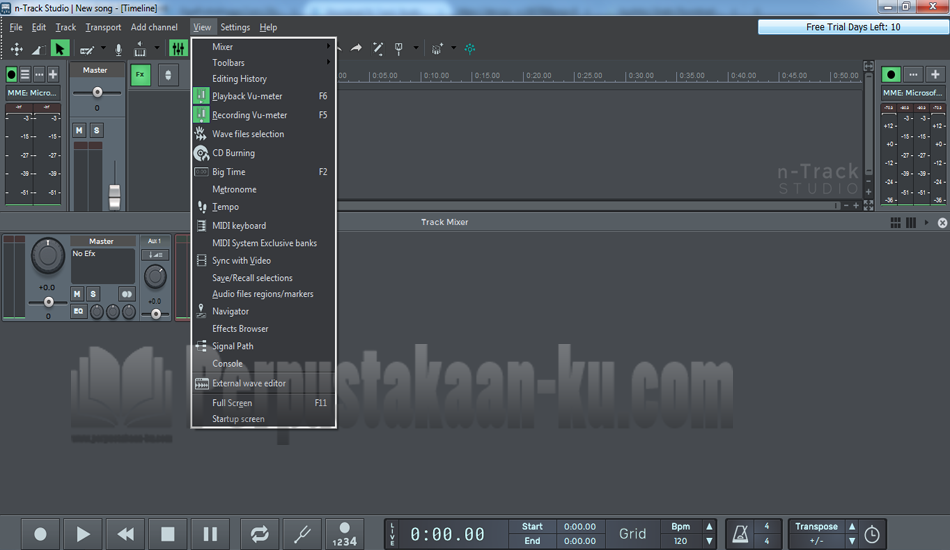This screenshot has width=950, height=550.
Task: Toggle Recording Vu-meter menu item
Action: 263,114
